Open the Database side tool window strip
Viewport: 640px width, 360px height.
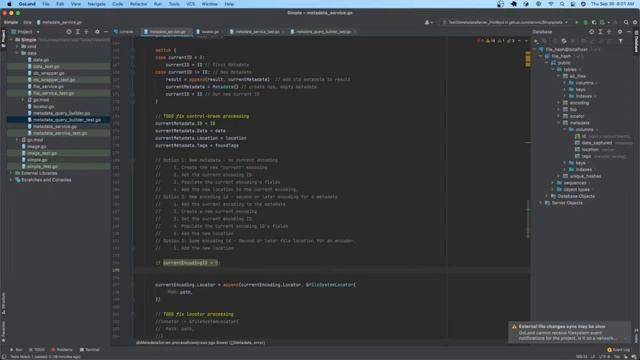636,42
